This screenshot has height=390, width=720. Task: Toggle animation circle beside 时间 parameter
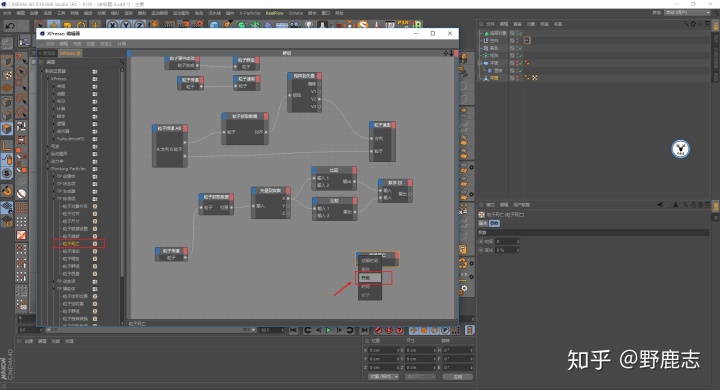pyautogui.click(x=481, y=241)
